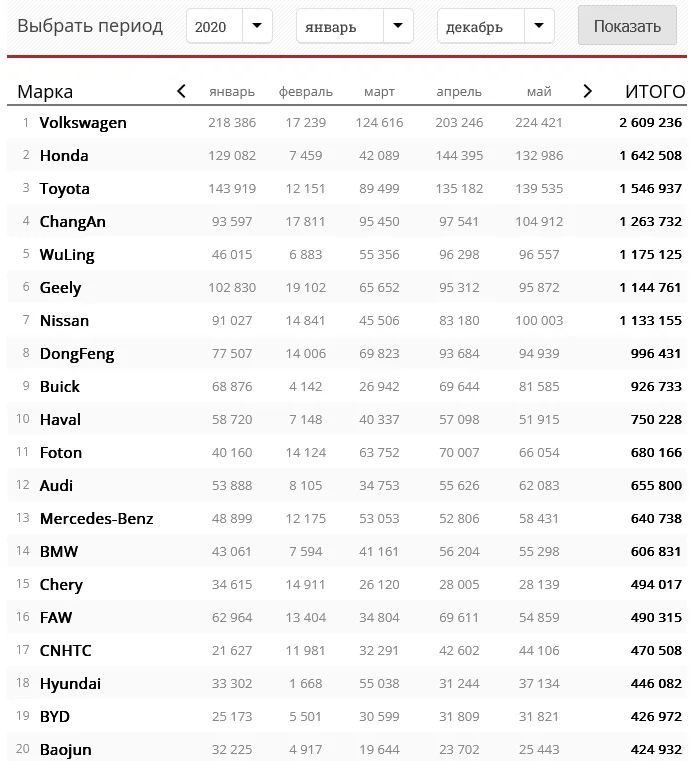The image size is (699, 761).
Task: Click the Марка column header
Action: 45,91
